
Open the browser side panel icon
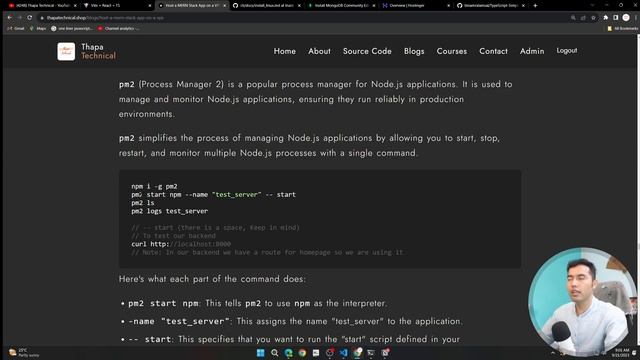[x=616, y=18]
